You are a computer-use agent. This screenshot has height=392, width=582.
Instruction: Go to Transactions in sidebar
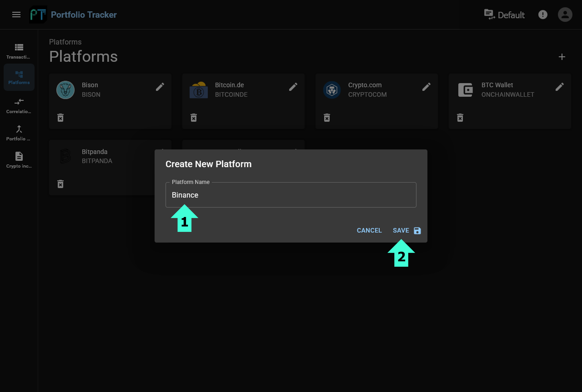(19, 51)
